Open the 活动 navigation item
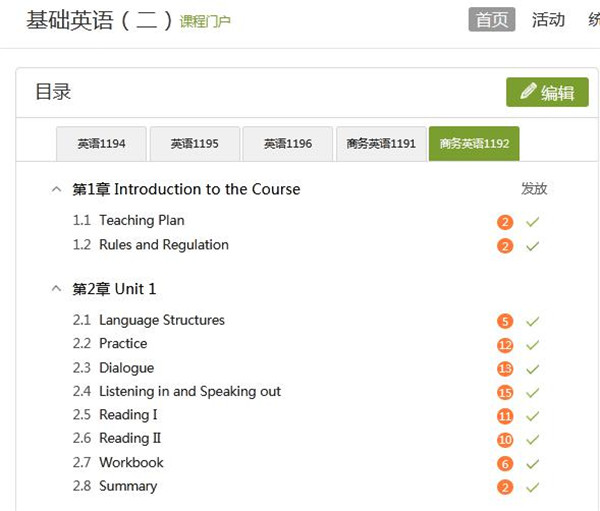 tap(548, 20)
